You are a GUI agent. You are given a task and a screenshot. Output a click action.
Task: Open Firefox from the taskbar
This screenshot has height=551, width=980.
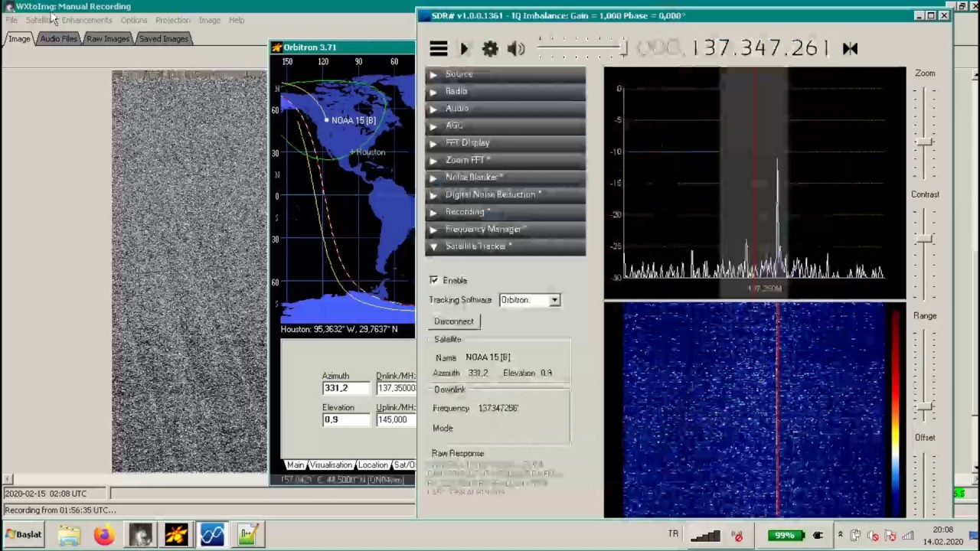pyautogui.click(x=104, y=534)
